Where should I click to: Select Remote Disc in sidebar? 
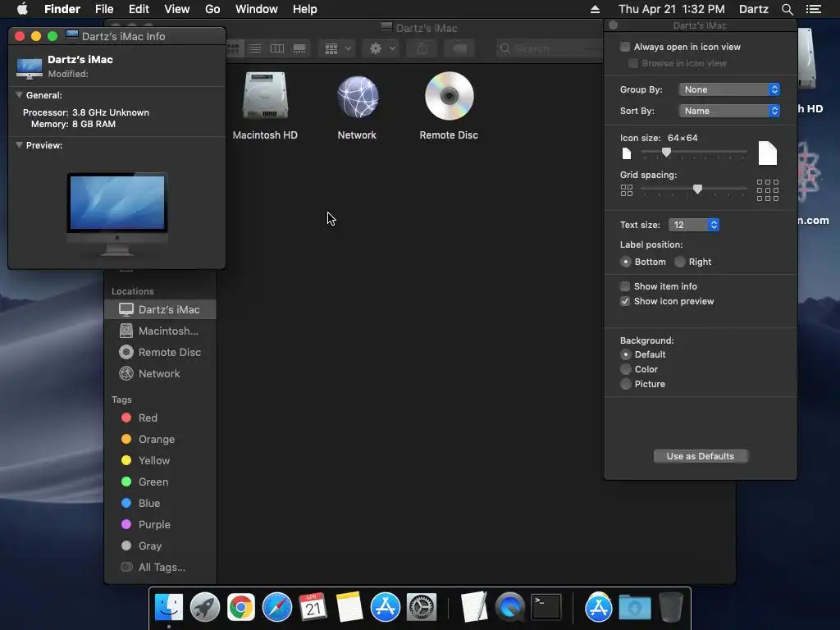coord(160,353)
